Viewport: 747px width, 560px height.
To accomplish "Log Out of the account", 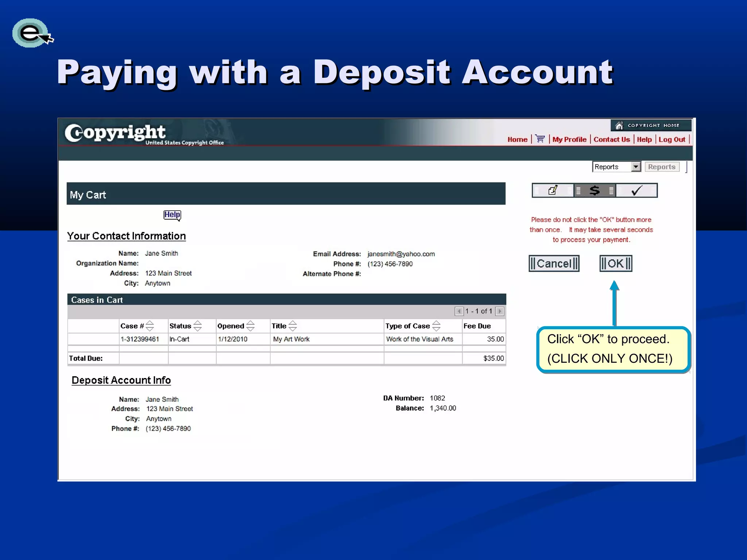I will (672, 139).
